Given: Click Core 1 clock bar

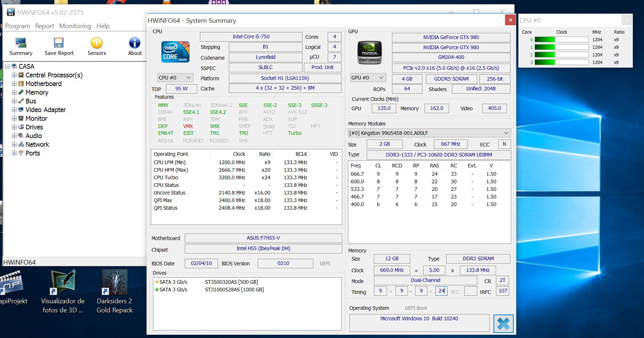Looking at the screenshot, I should coord(561,47).
